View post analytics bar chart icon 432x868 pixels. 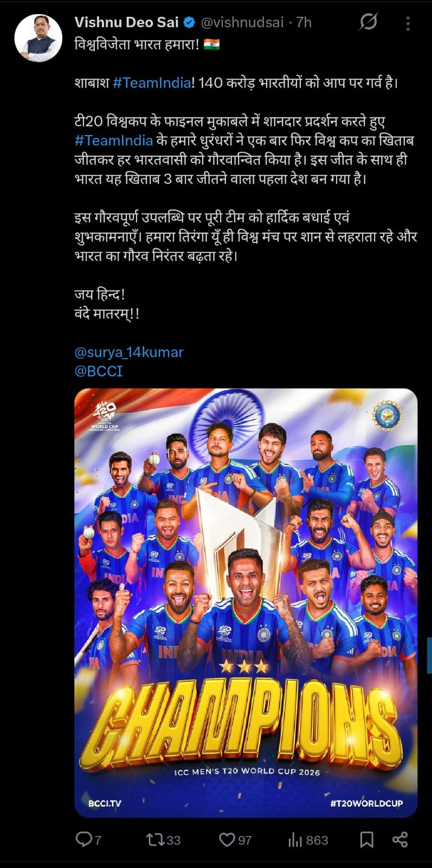coord(295,840)
